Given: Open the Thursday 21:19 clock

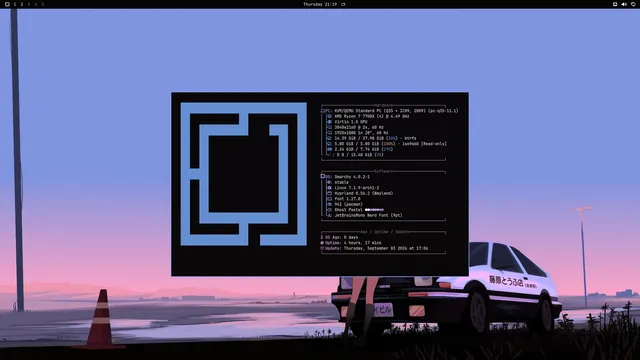Looking at the screenshot, I should click(320, 4).
